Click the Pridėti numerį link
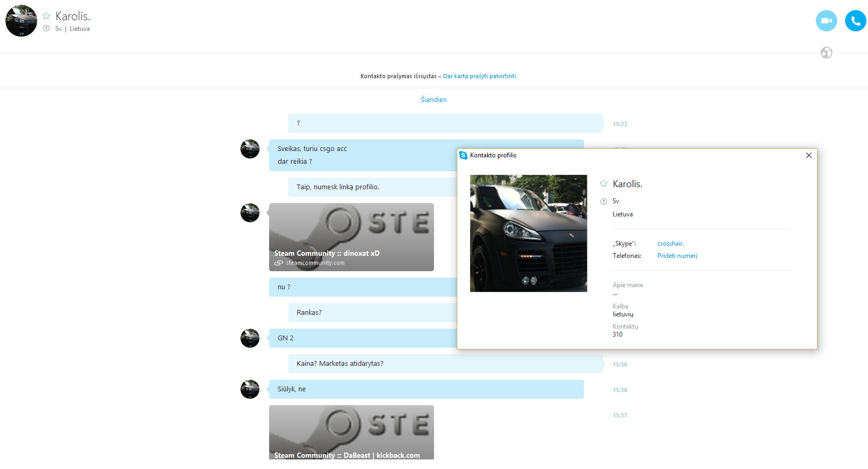868x469 pixels. pos(677,256)
